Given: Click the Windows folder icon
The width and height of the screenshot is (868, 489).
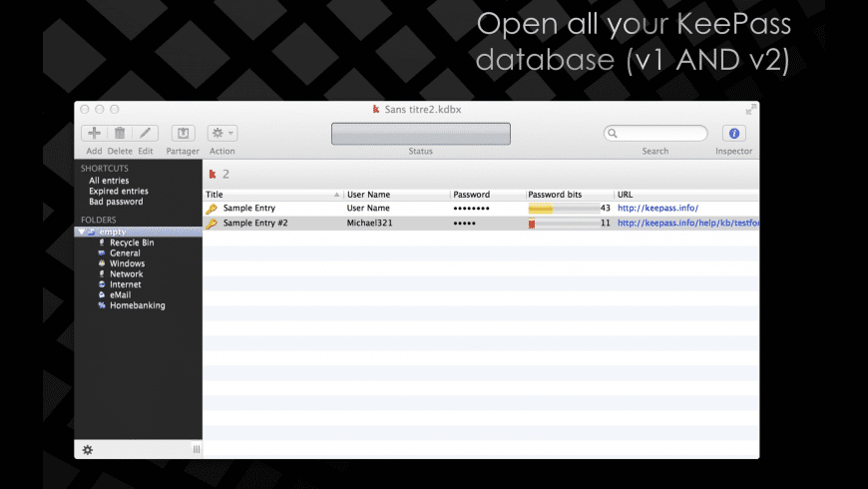Looking at the screenshot, I should click(102, 263).
